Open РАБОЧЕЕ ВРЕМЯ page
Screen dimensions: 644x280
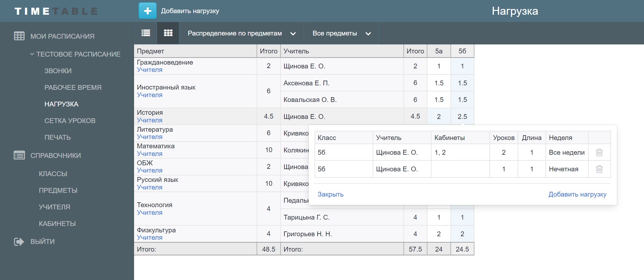73,87
